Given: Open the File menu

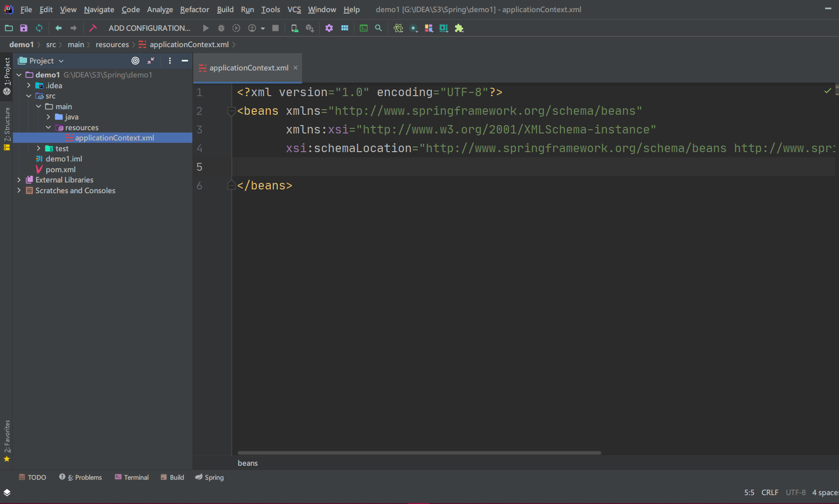Looking at the screenshot, I should 26,9.
